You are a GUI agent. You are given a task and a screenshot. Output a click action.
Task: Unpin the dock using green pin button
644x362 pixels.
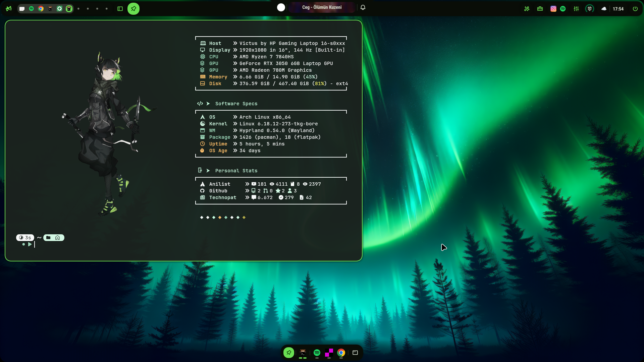click(289, 353)
